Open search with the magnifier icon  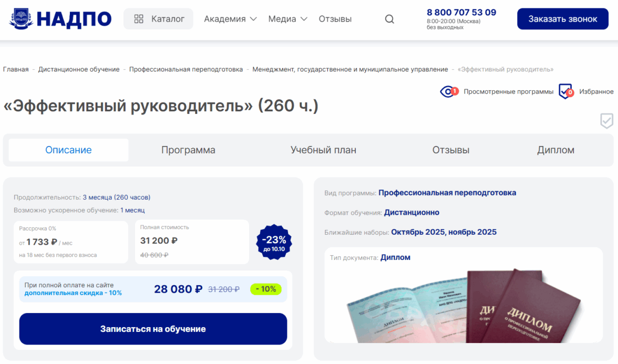(389, 19)
